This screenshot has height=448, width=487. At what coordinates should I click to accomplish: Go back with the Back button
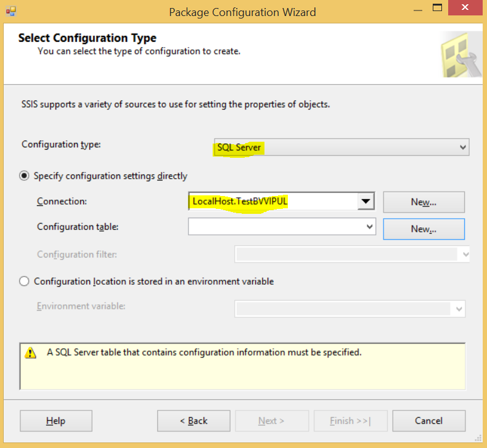point(194,421)
